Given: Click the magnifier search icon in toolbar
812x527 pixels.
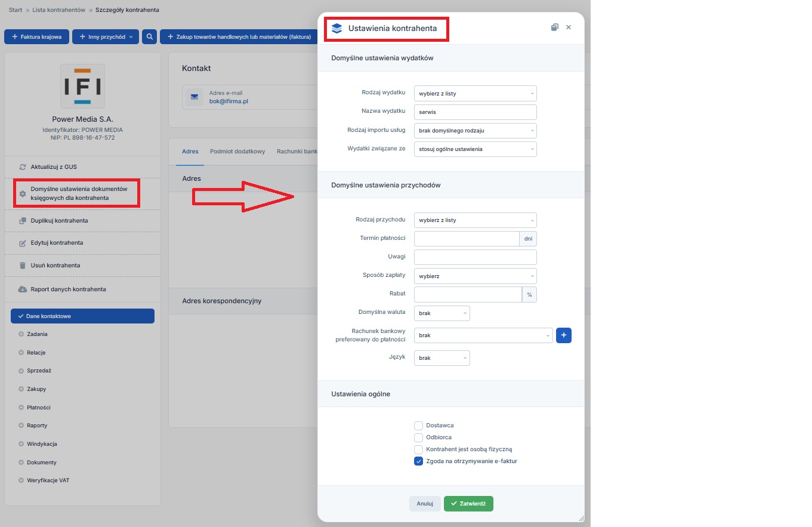Looking at the screenshot, I should tap(149, 37).
